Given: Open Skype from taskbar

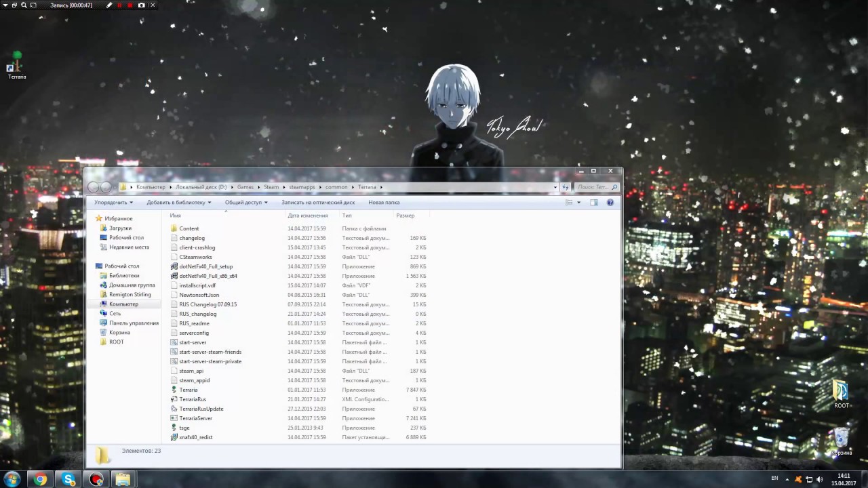Looking at the screenshot, I should (68, 479).
